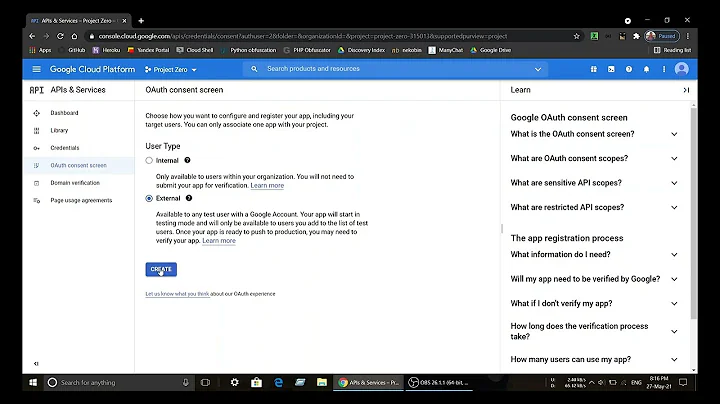Screen dimensions: 720x404
Task: Click Google Cloud Platform logo text
Action: pos(92,69)
